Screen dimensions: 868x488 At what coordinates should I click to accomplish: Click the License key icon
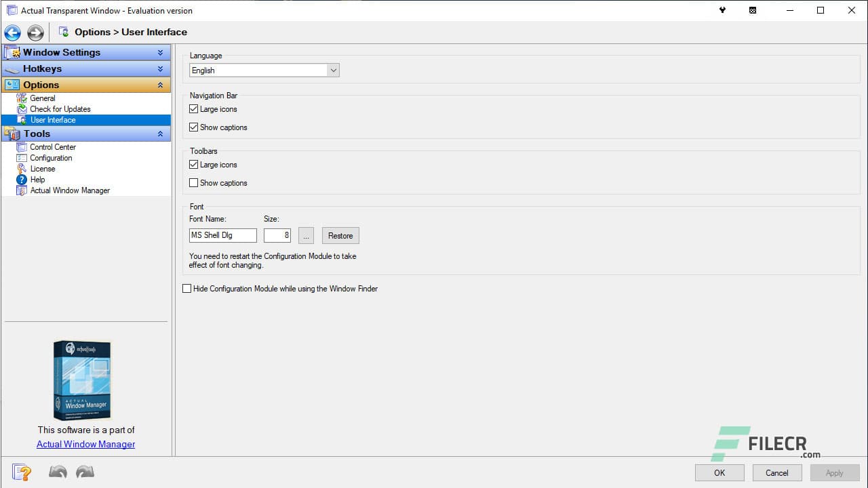[x=22, y=169]
